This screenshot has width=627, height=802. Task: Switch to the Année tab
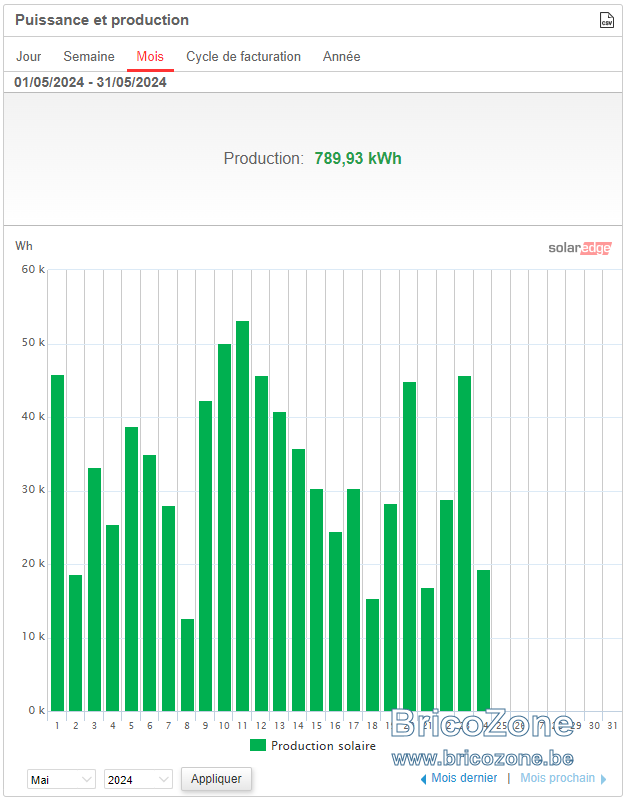pos(342,56)
